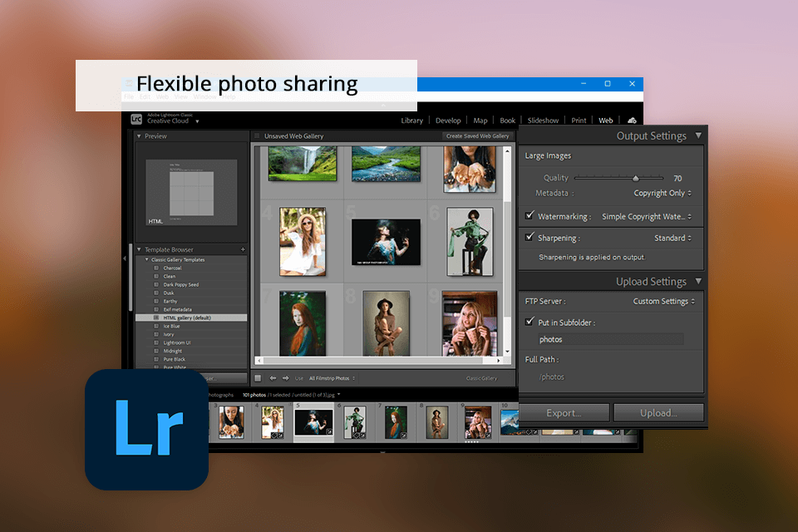Click the Export... button
Image resolution: width=798 pixels, height=532 pixels.
[x=564, y=413]
